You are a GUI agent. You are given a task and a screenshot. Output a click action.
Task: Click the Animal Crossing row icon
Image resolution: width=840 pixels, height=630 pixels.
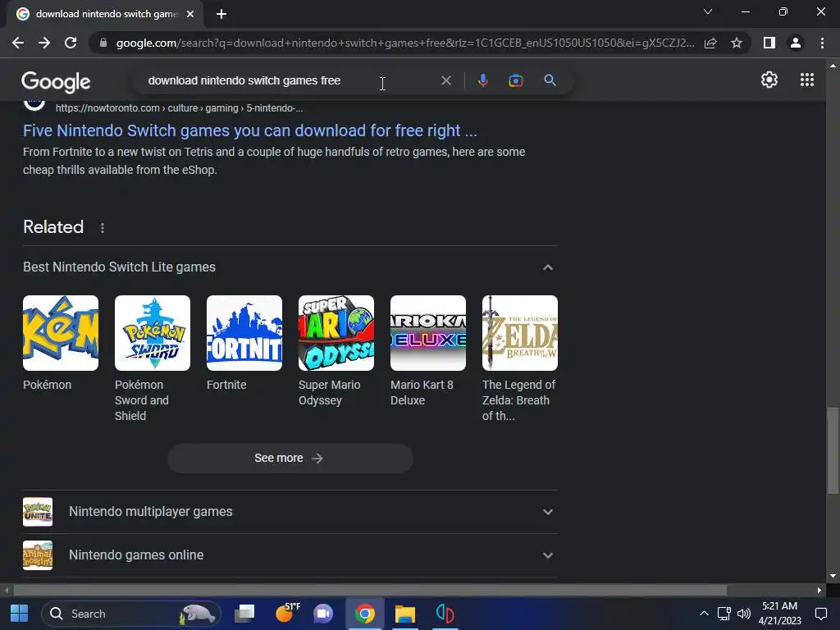pyautogui.click(x=38, y=555)
